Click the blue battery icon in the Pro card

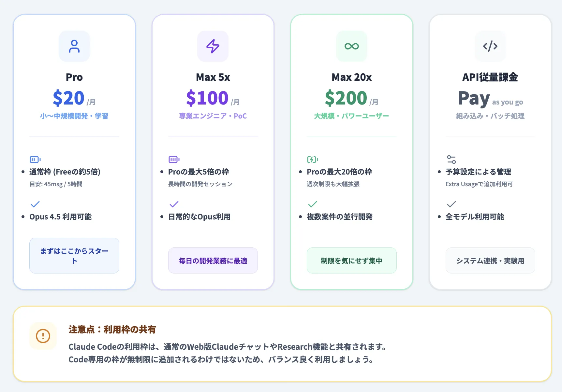pos(35,159)
